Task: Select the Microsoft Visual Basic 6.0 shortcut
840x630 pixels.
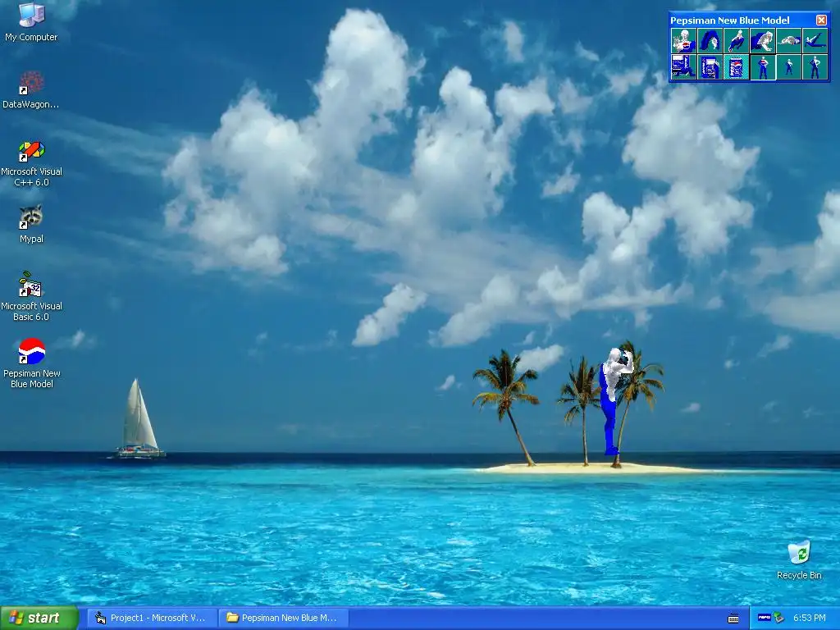Action: [31, 297]
